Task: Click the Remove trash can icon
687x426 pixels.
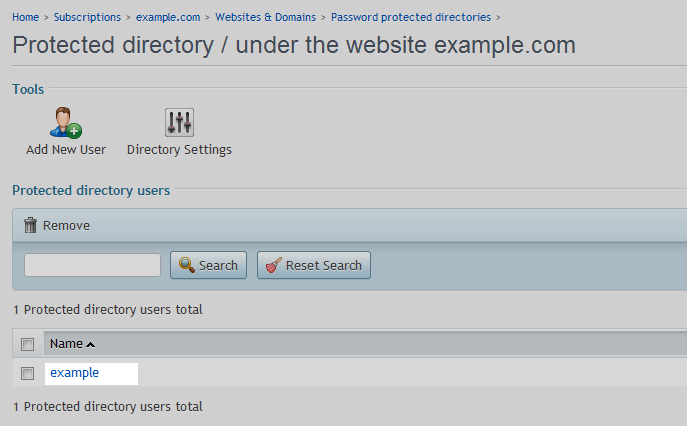Action: pos(30,225)
